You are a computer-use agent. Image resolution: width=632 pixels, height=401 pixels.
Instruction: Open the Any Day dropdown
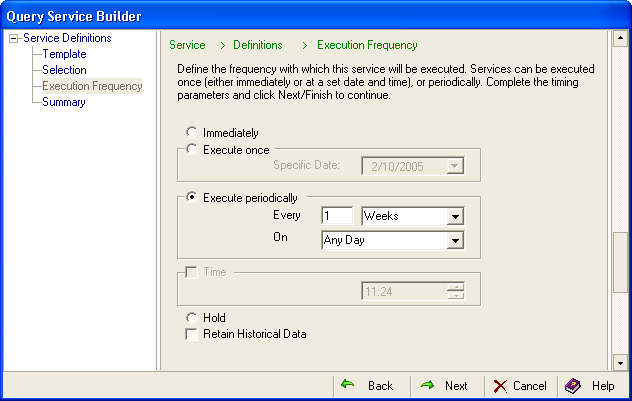coord(455,241)
